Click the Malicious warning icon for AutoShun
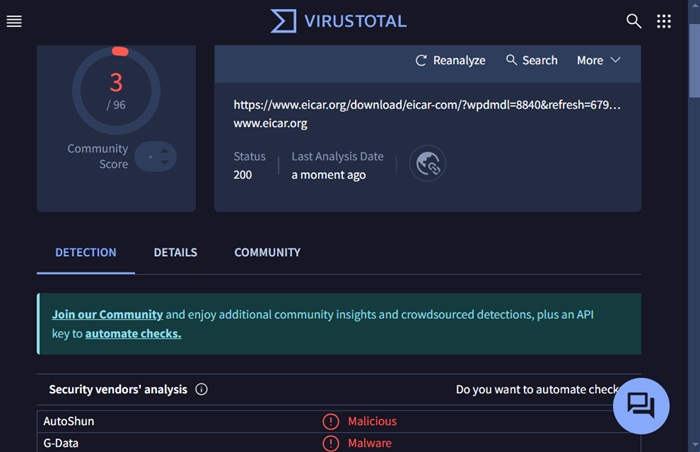 [x=331, y=421]
